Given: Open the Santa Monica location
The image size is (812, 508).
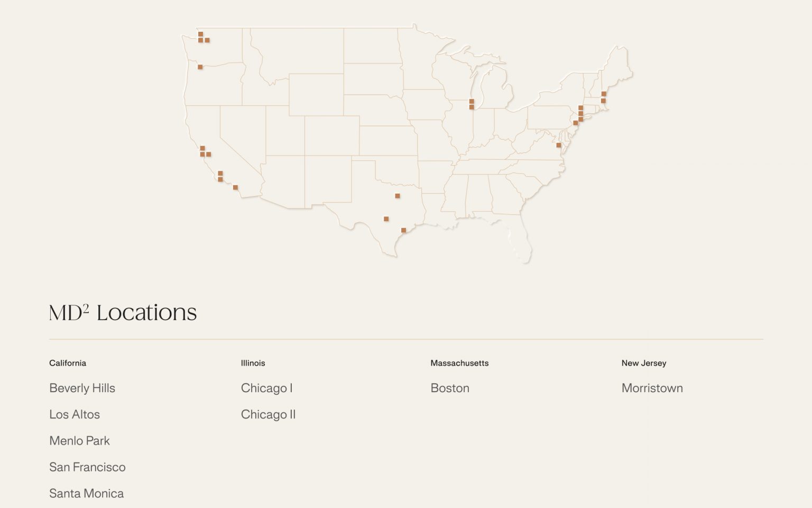Looking at the screenshot, I should [x=86, y=494].
